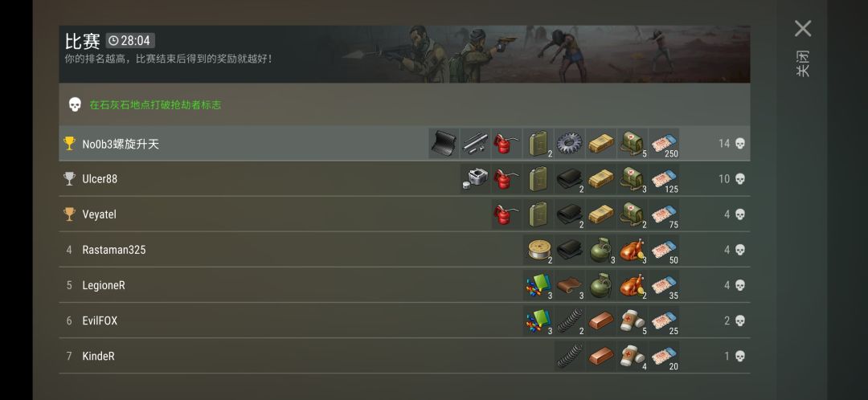The height and width of the screenshot is (400, 868).
Task: Tap the 28:04 countdown timer
Action: [x=130, y=40]
